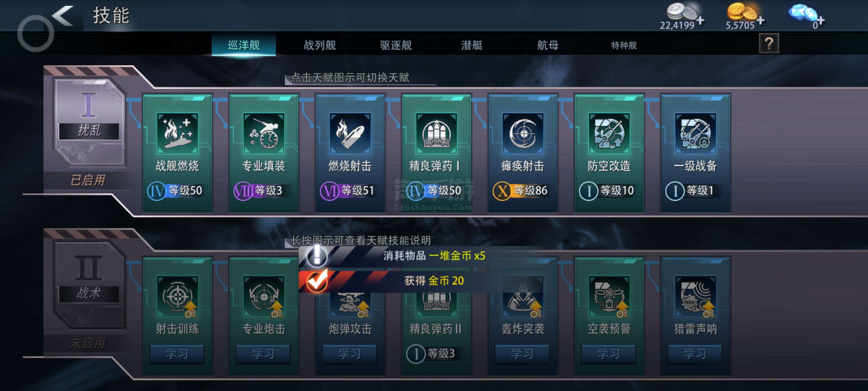Open the 航母 carrier tab
The height and width of the screenshot is (391, 868).
[547, 45]
